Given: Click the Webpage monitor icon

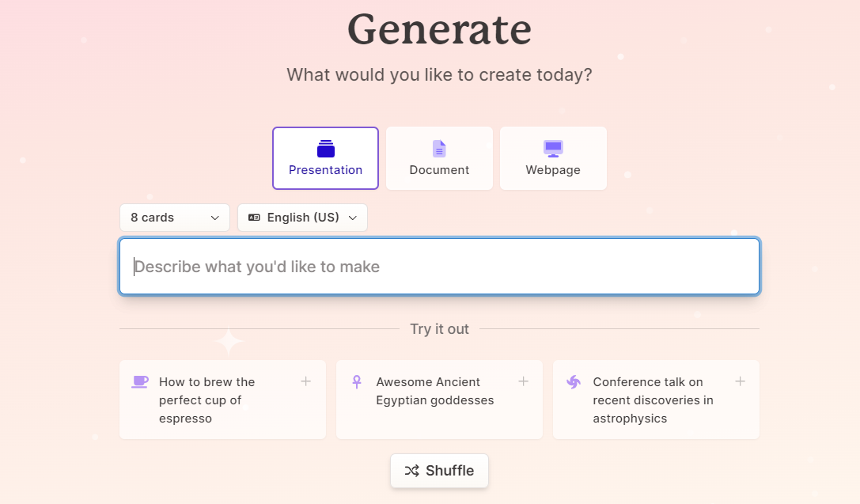Looking at the screenshot, I should [x=553, y=149].
